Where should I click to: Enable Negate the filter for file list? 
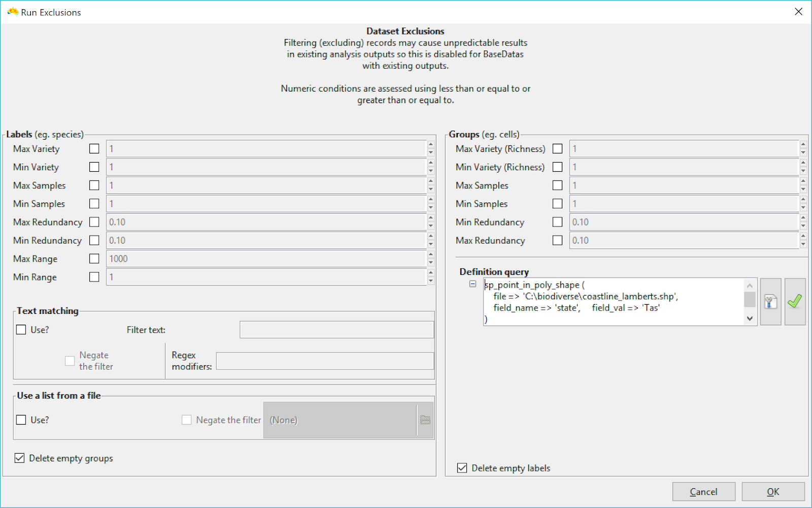tap(186, 420)
